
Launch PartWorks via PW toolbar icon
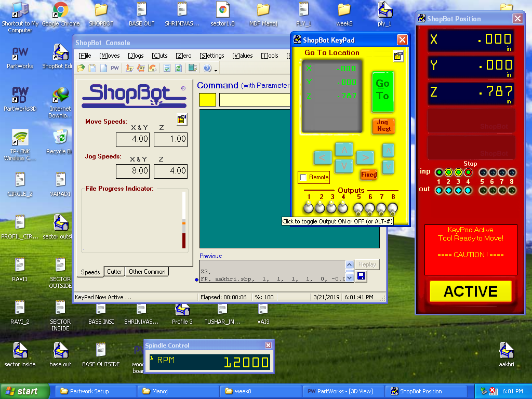(x=115, y=68)
